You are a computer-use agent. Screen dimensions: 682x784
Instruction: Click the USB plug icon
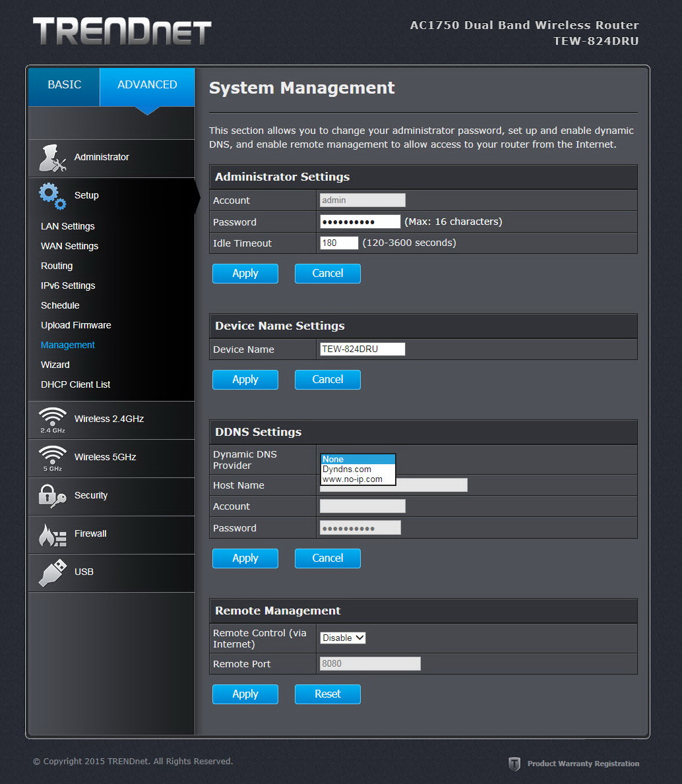pyautogui.click(x=53, y=572)
